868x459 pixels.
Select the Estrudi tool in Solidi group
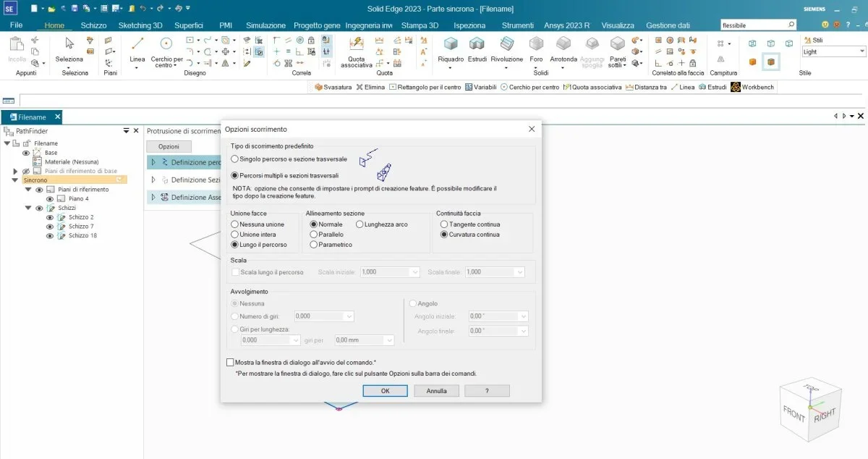tap(479, 51)
